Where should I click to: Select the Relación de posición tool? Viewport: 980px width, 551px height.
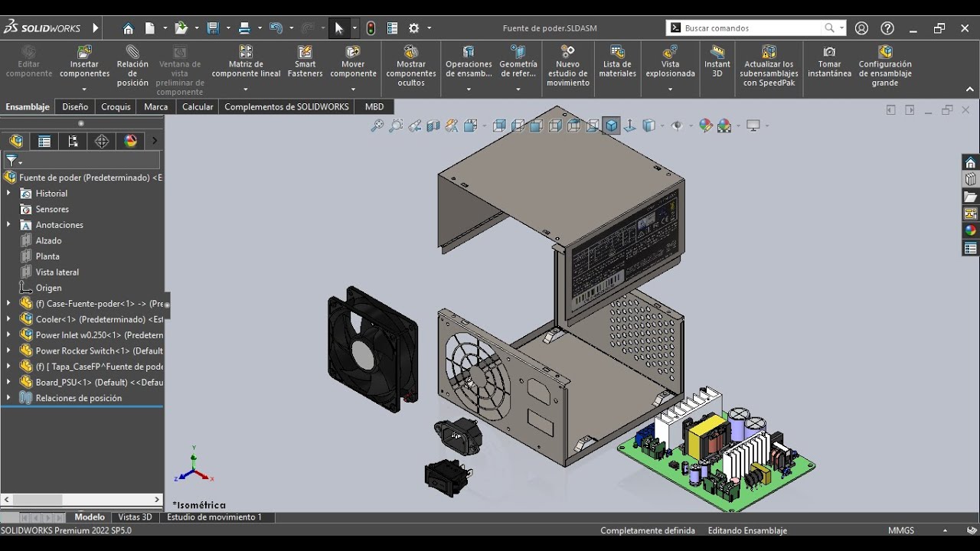click(132, 52)
